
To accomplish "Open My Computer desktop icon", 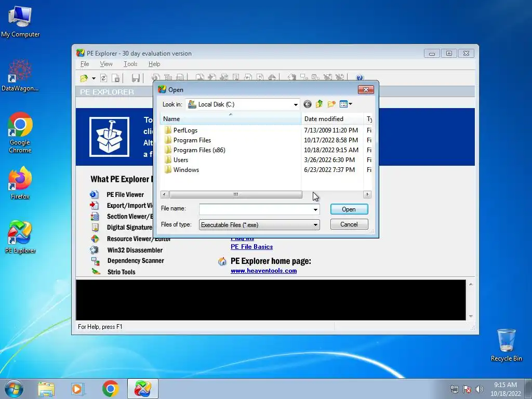I will (20, 22).
